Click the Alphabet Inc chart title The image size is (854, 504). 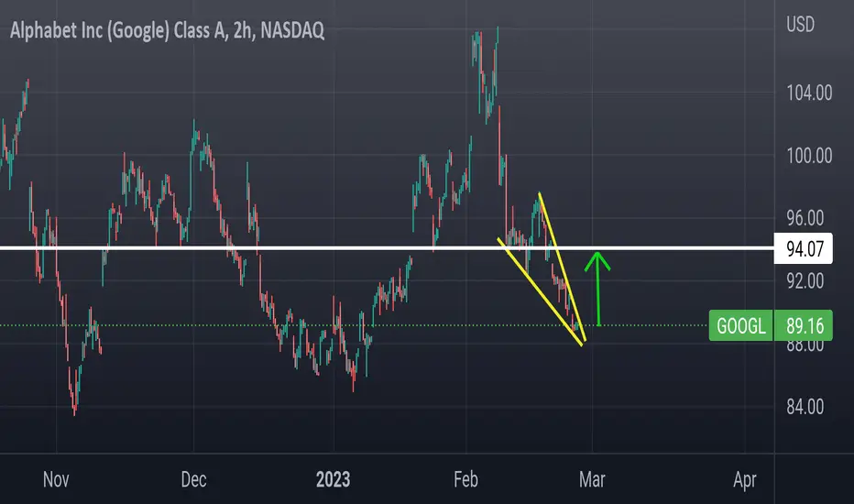coord(167,30)
